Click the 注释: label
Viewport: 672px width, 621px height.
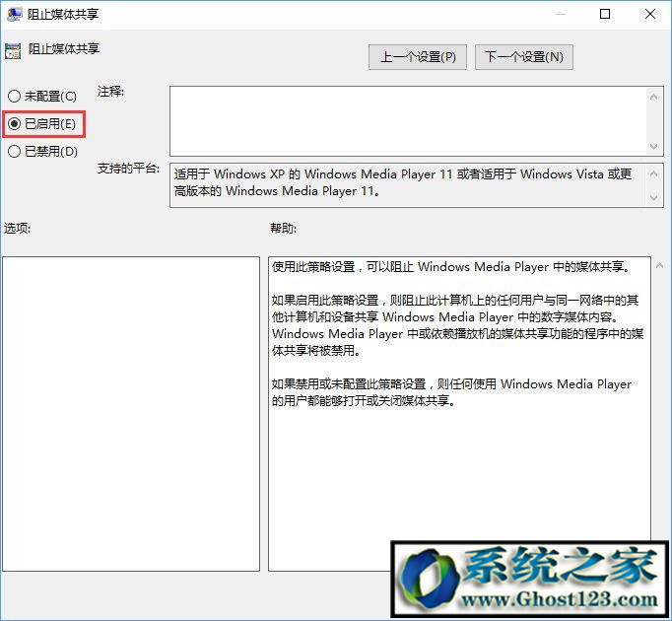tap(110, 92)
